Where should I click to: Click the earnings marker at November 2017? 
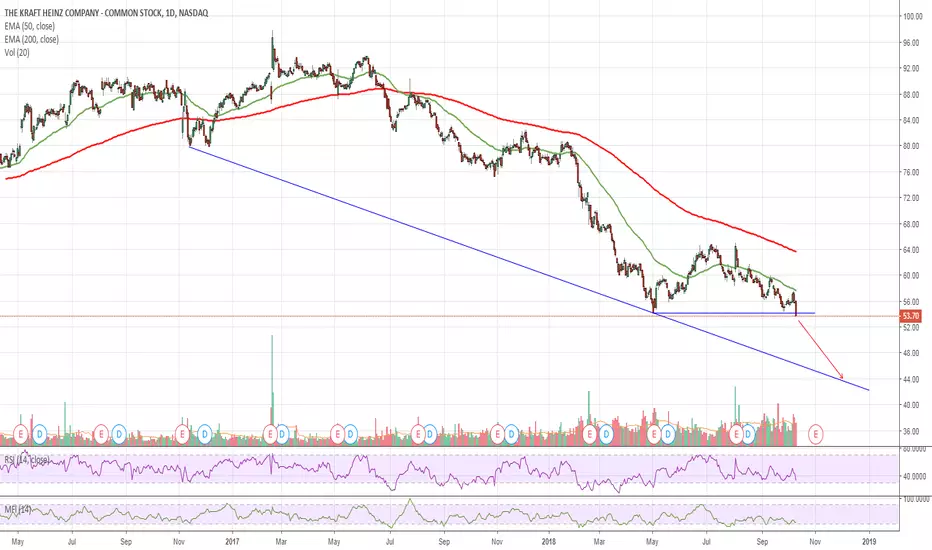point(497,434)
